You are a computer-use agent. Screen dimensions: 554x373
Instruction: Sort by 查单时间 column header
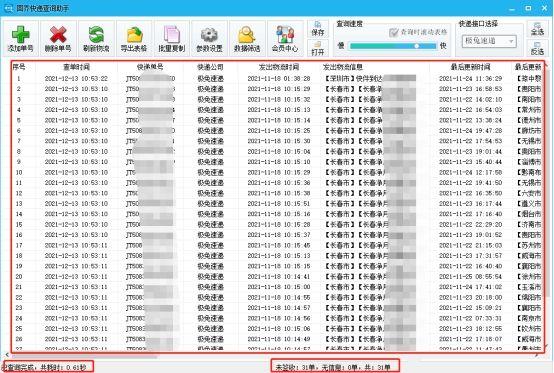tap(76, 67)
